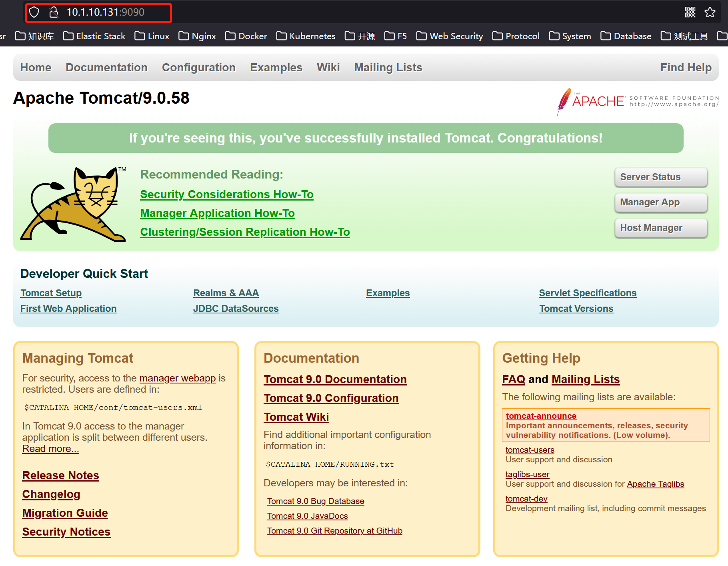Image resolution: width=728 pixels, height=566 pixels.
Task: Open the FAQ link under Getting Help
Action: click(x=514, y=379)
